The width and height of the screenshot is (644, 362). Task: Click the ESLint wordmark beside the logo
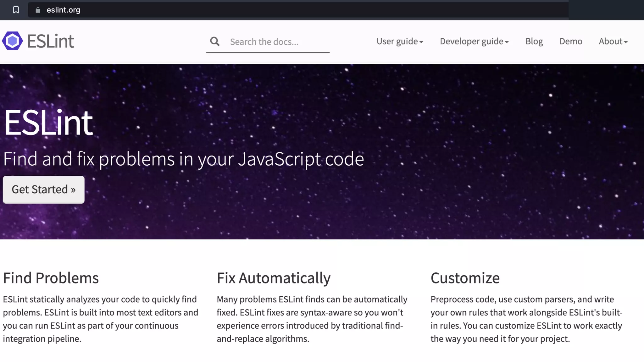[51, 41]
